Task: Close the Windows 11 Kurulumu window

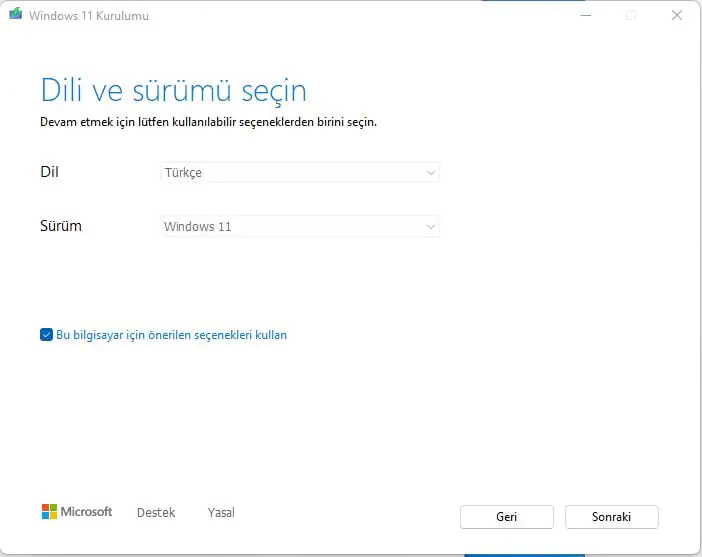Action: click(677, 16)
